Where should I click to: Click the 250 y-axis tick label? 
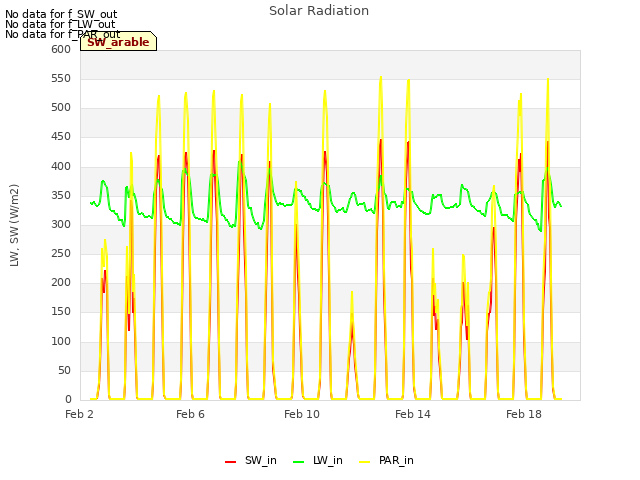61,253
